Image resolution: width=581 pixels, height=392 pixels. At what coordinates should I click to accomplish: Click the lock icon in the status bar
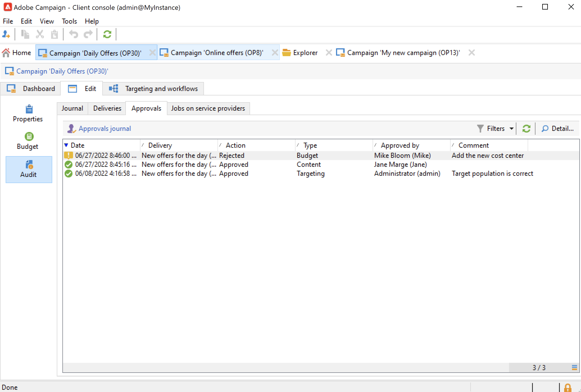[x=568, y=388]
